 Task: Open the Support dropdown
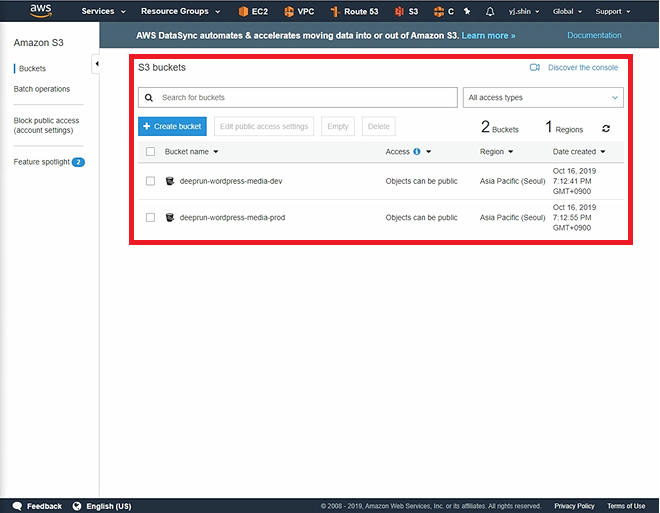click(613, 11)
